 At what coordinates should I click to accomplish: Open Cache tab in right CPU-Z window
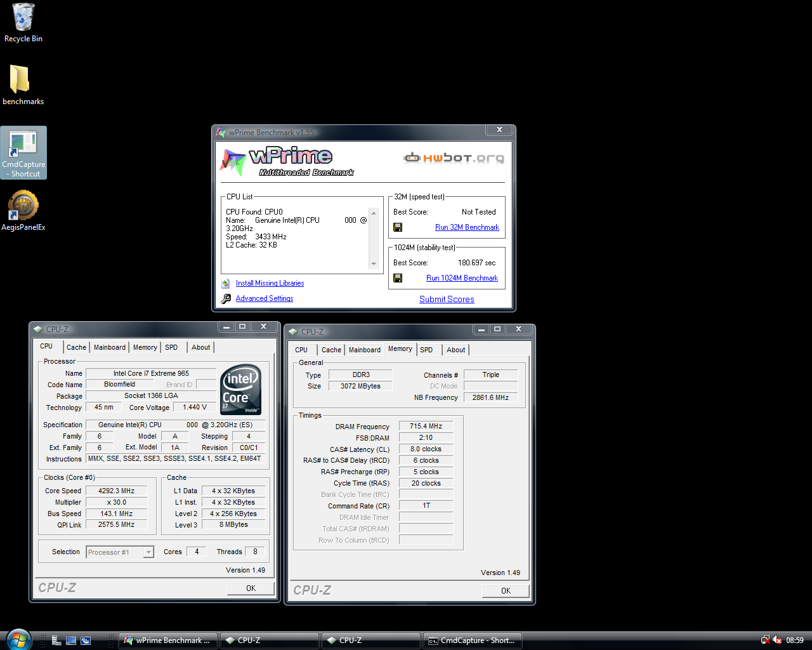[x=331, y=350]
